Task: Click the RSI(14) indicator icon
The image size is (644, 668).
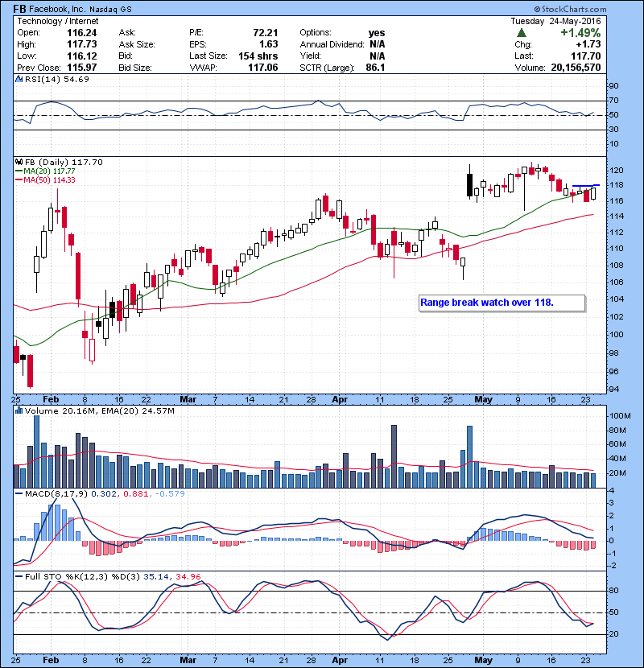Action: (19, 79)
